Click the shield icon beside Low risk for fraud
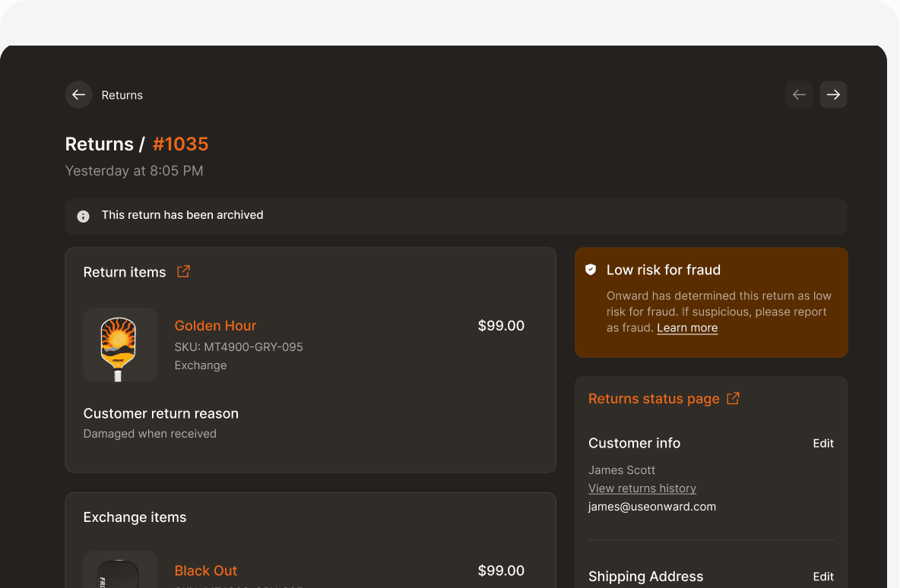Screen dimensions: 900x588 pyautogui.click(x=591, y=270)
